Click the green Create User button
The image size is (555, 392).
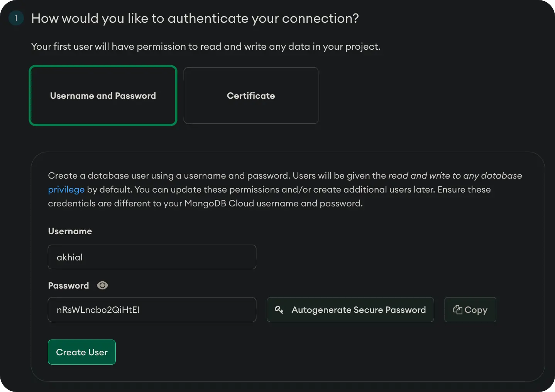82,352
